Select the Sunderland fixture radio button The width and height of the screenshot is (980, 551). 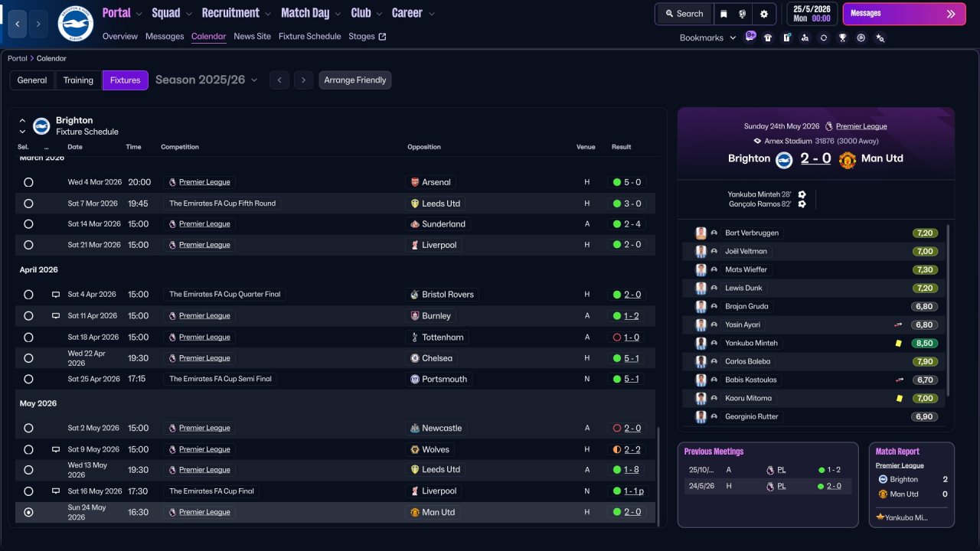pos(28,224)
